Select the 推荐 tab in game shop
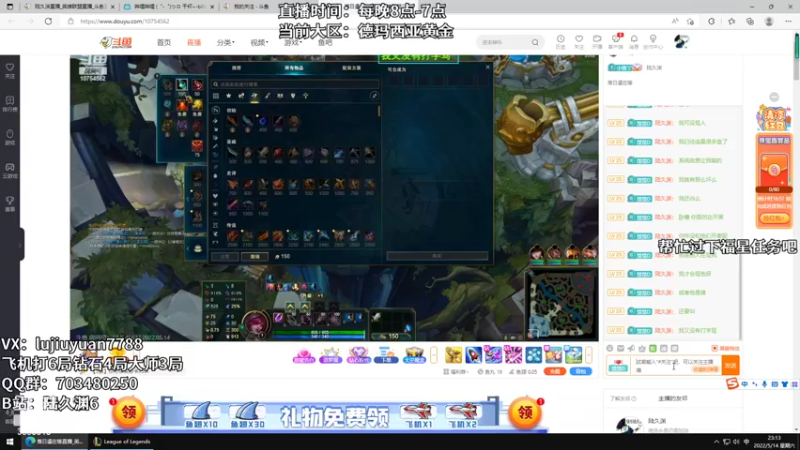Screen dimensions: 800x450 coord(236,68)
